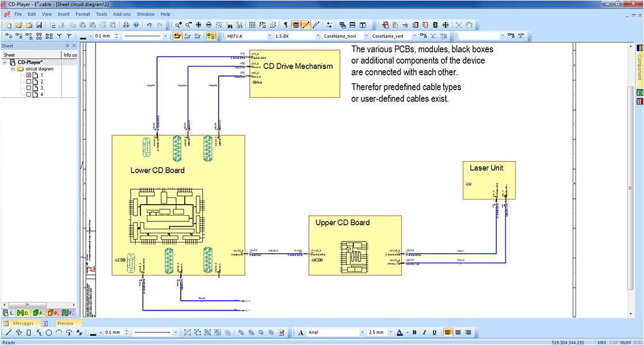Toggle the grid display icon
The width and height of the screenshot is (644, 345).
[252, 25]
